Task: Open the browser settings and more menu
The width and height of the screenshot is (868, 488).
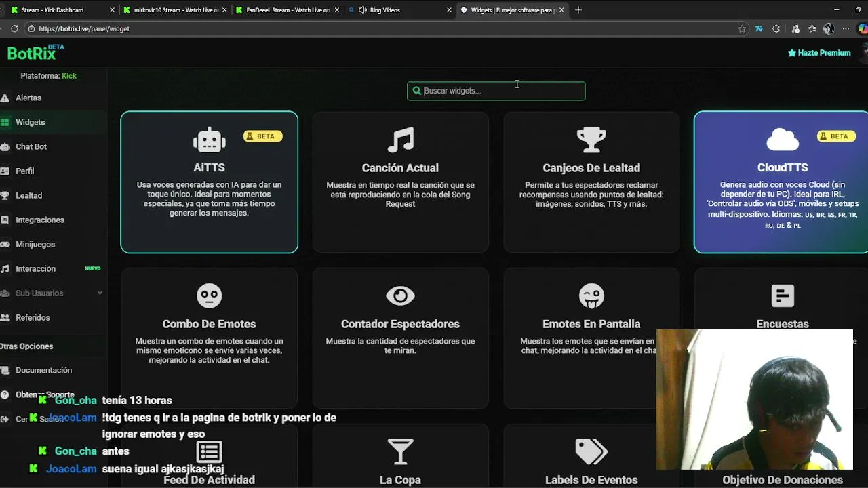Action: tap(846, 28)
